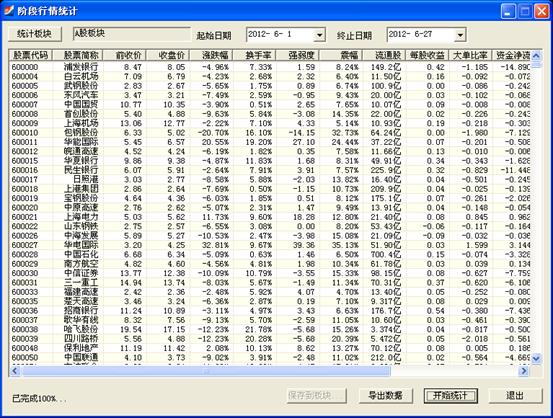Click the 统计板块 button
Image resolution: width=553 pixels, height=418 pixels.
(x=35, y=34)
